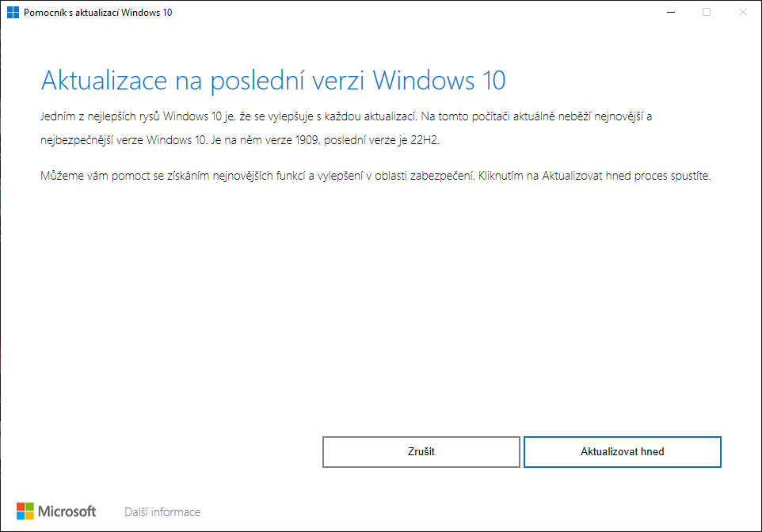Click the Windows logo in the title bar
Screen dimensions: 762x532
(13, 13)
